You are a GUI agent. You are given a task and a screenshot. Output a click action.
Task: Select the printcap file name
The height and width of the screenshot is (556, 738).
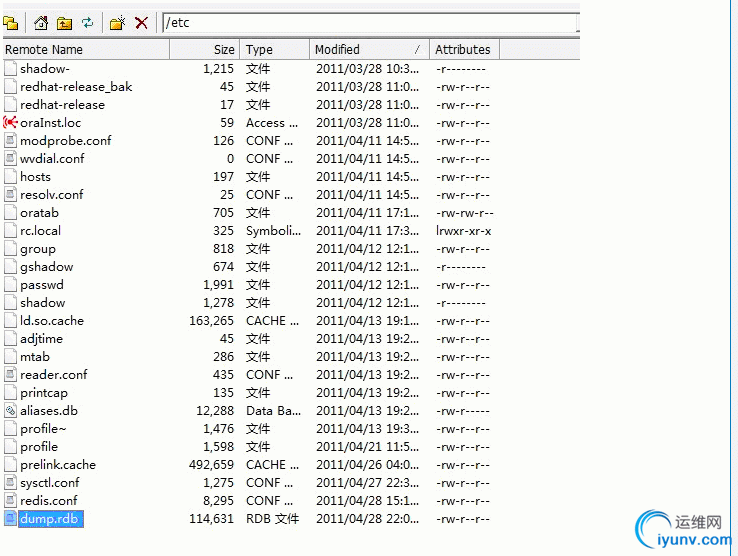(44, 393)
